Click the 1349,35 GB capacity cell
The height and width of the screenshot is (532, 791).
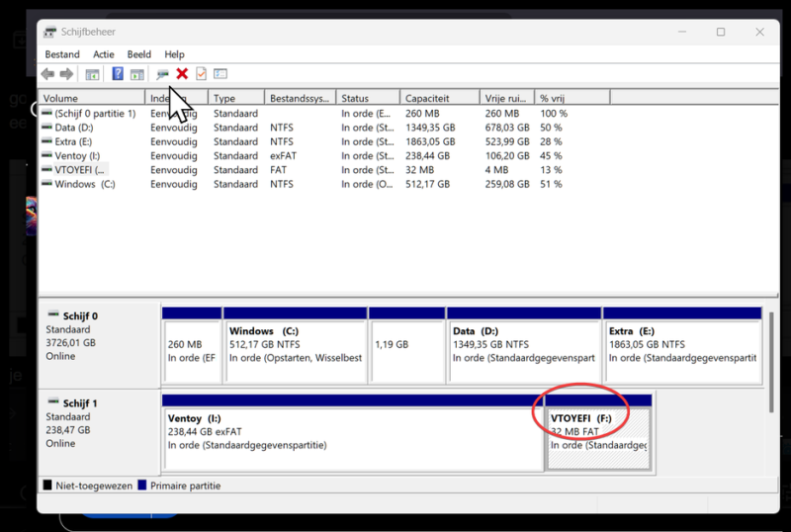coord(430,128)
